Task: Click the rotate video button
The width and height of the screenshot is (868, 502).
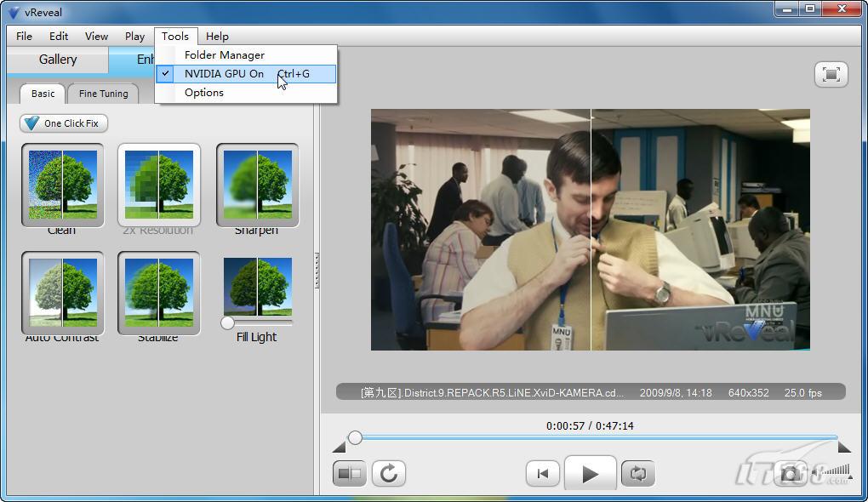Action: point(389,473)
